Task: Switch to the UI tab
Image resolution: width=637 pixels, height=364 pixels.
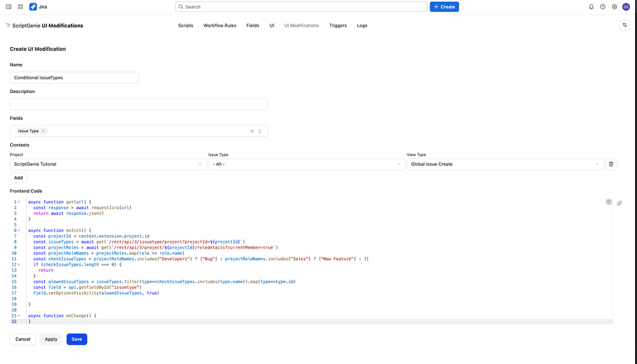Action: 272,25
